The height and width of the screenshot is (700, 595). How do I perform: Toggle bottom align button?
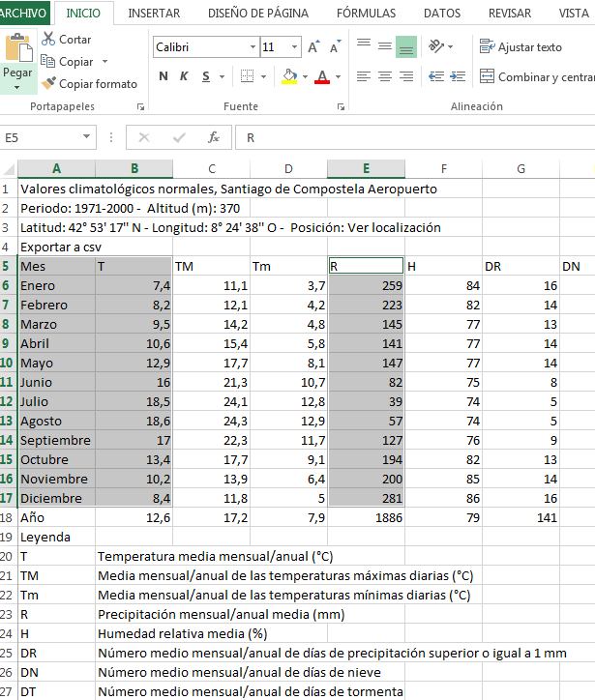click(x=406, y=46)
